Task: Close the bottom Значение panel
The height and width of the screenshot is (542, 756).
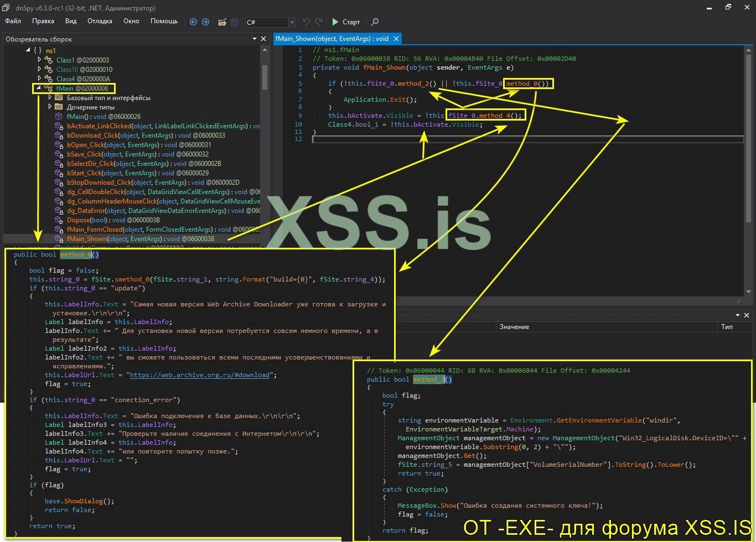Action: pos(747,315)
